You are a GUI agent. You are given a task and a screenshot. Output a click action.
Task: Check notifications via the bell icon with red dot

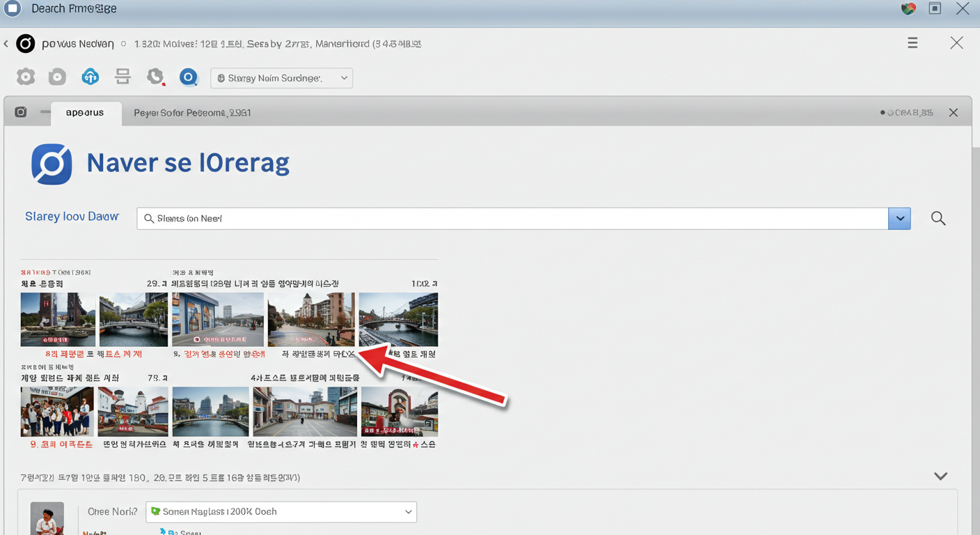155,77
